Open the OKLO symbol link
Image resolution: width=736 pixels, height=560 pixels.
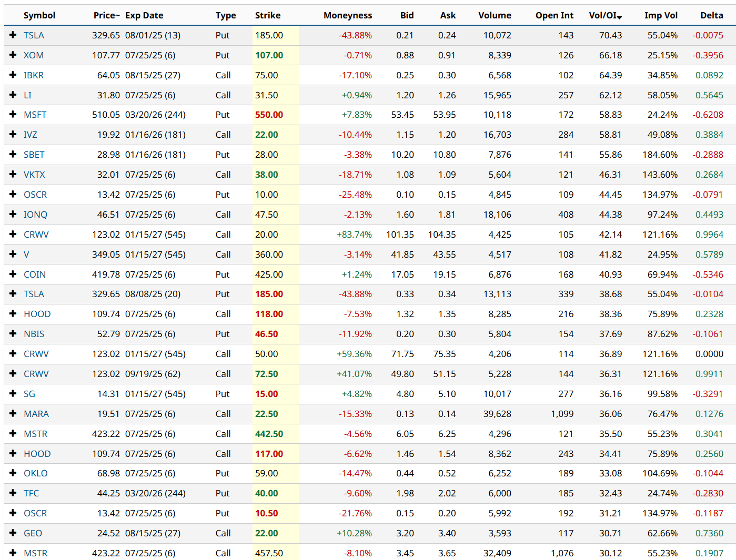coord(36,473)
